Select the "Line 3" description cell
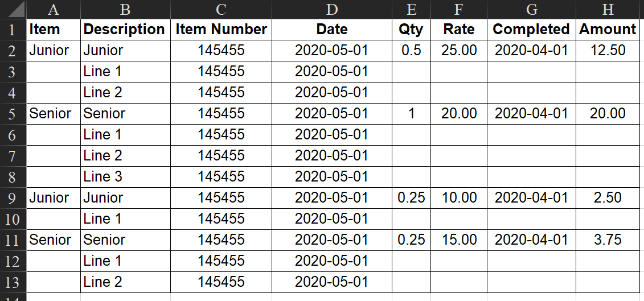 pyautogui.click(x=125, y=176)
